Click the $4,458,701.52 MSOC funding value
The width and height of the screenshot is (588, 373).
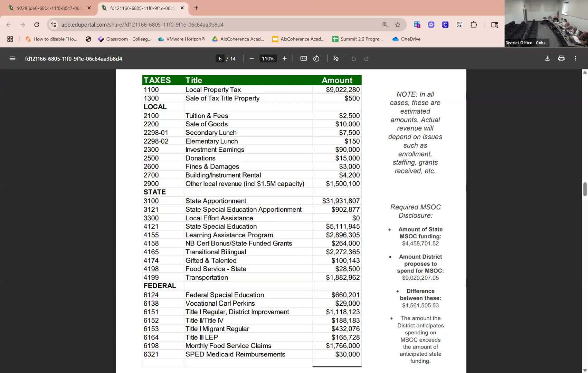420,243
